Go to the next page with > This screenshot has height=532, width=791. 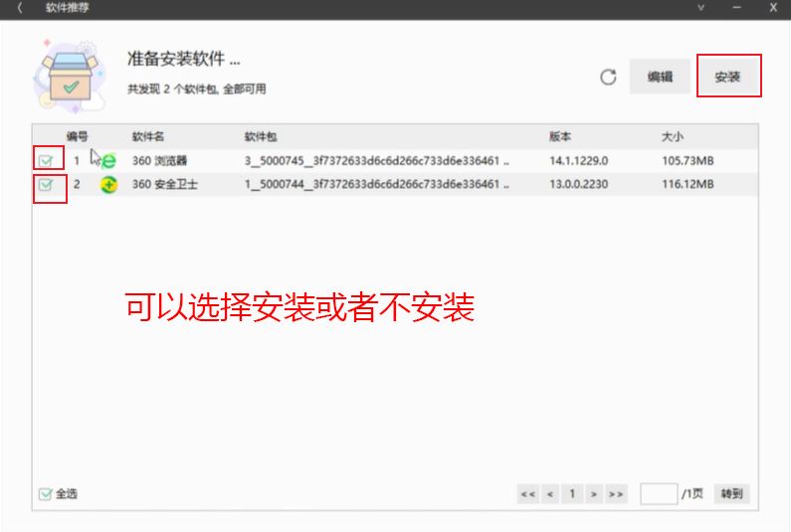(x=594, y=493)
